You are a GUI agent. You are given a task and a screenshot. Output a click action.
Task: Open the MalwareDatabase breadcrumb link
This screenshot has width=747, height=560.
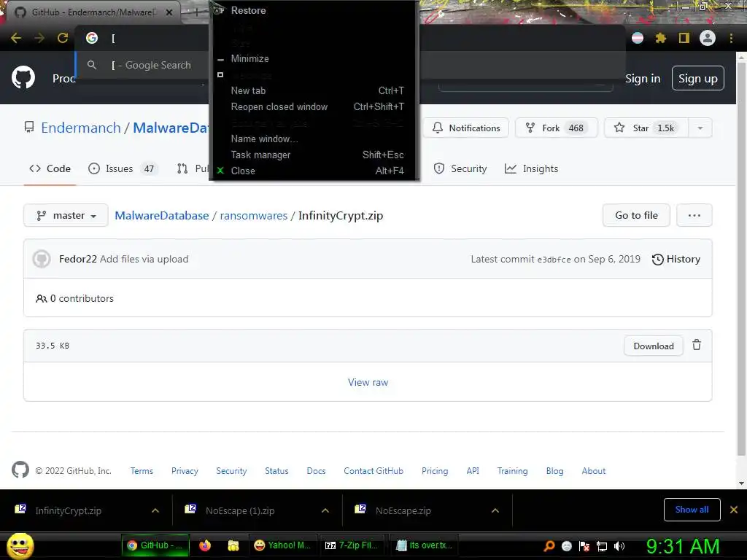coord(161,216)
